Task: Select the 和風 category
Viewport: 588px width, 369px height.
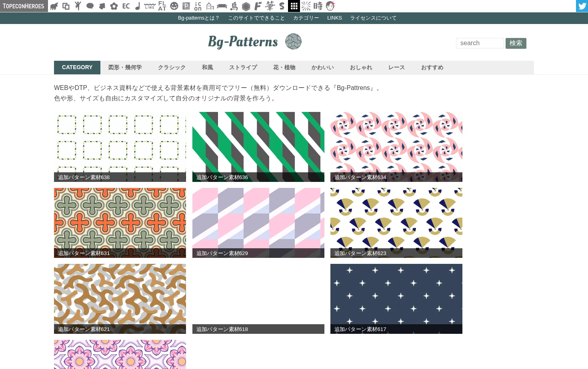Action: click(x=207, y=68)
